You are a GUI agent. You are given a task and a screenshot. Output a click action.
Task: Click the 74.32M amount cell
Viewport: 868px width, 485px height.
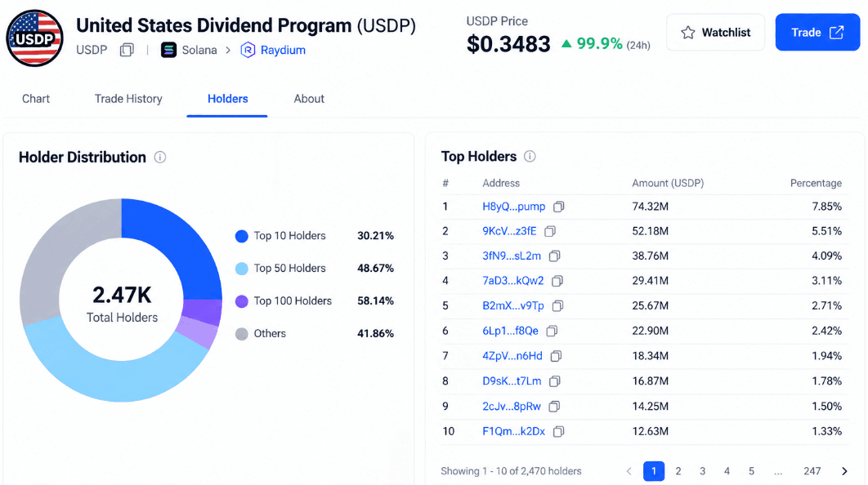[x=650, y=207]
